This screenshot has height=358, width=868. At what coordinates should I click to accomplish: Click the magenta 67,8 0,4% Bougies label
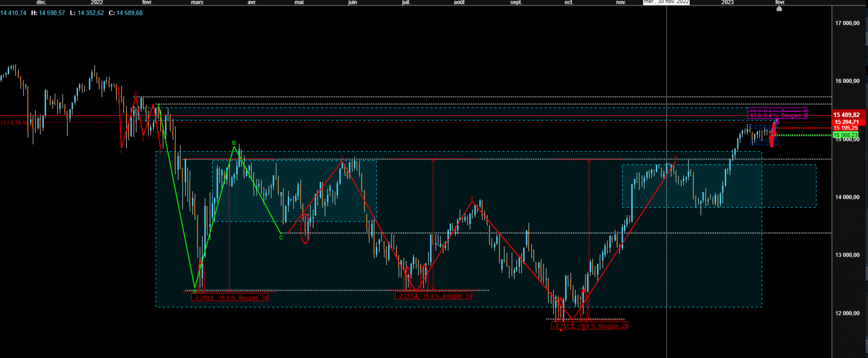point(777,116)
